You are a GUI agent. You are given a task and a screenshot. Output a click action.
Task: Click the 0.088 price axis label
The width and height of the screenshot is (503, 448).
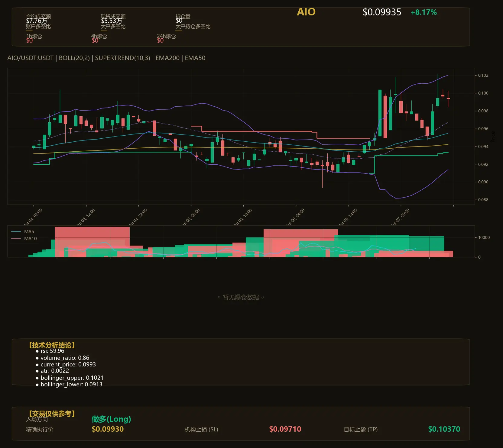[483, 200]
